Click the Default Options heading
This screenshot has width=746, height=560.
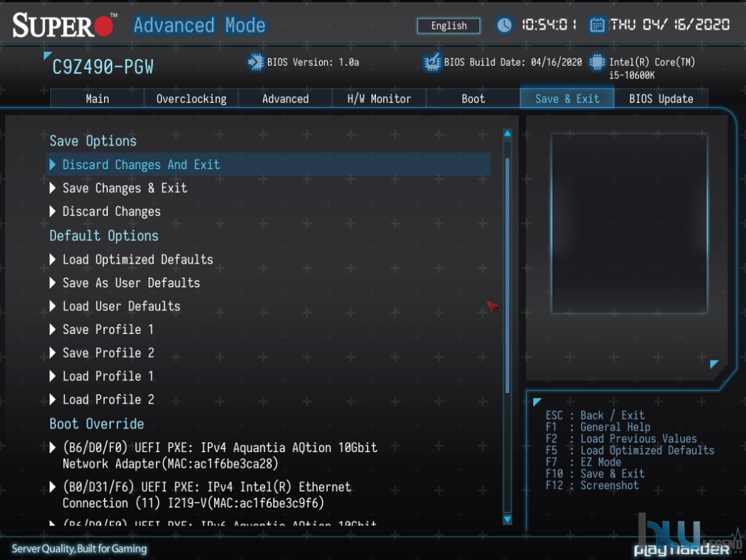[x=104, y=236]
